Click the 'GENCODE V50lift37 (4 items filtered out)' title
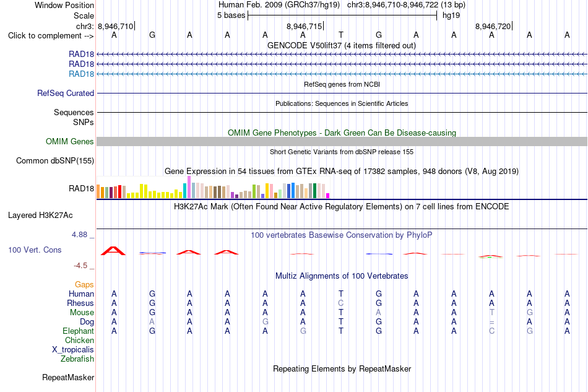 pos(342,45)
